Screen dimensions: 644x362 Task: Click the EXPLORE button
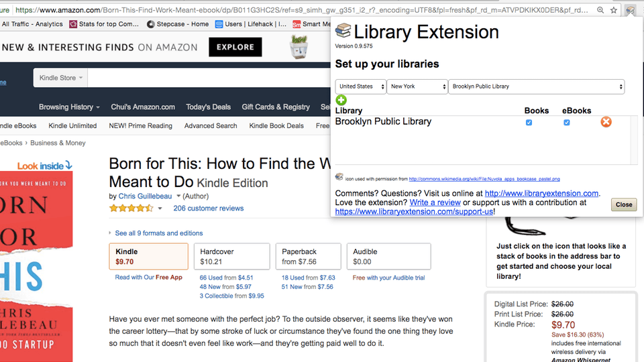(235, 47)
